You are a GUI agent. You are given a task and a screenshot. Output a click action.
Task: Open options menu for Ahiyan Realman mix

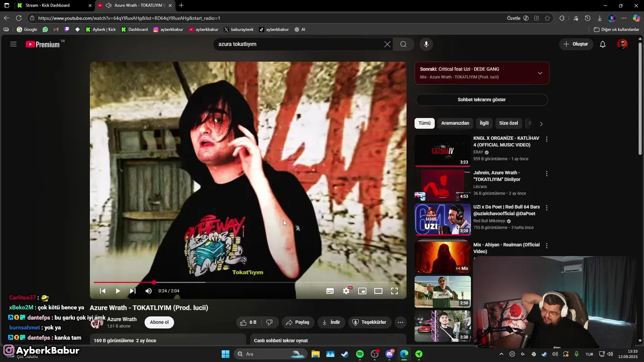point(546,246)
